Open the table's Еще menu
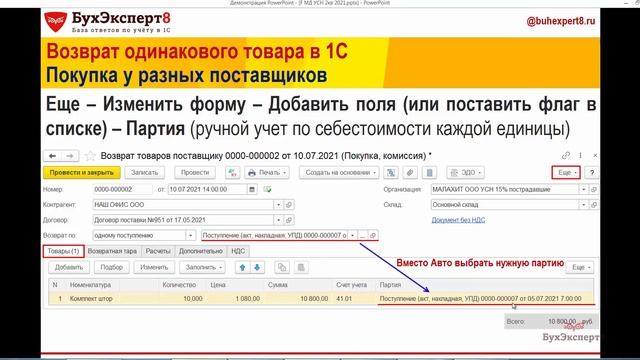This screenshot has height=360, width=640. click(x=580, y=267)
